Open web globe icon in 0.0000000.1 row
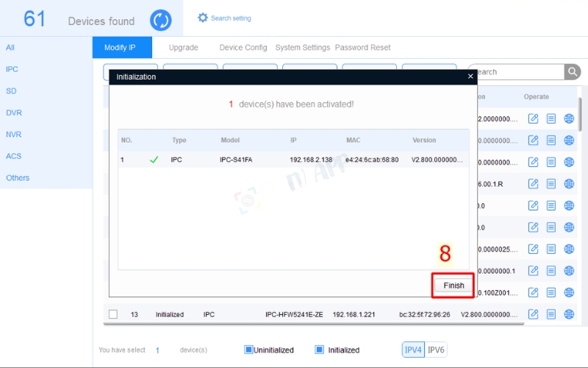Image resolution: width=588 pixels, height=368 pixels. point(569,271)
